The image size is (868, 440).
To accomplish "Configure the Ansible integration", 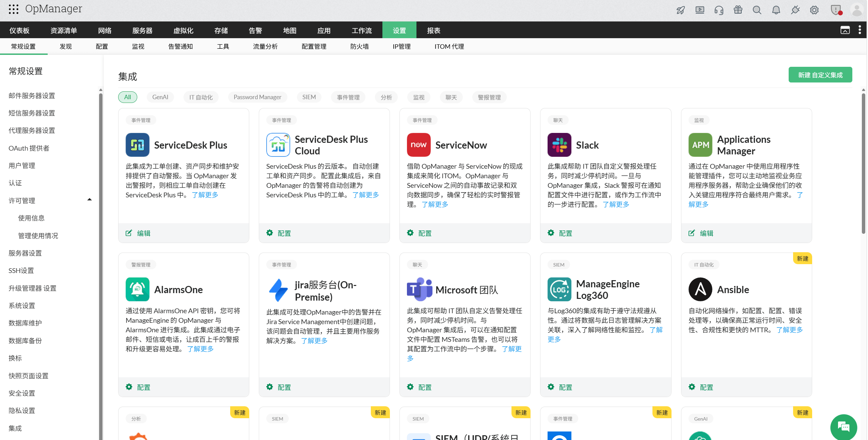I will coord(701,387).
